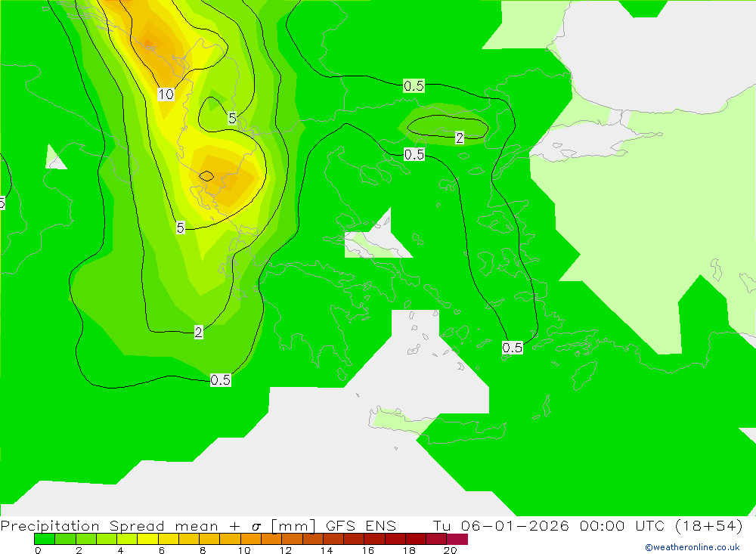Click the legend tick label '16'
Image resolution: width=756 pixels, height=554 pixels.
tap(368, 550)
